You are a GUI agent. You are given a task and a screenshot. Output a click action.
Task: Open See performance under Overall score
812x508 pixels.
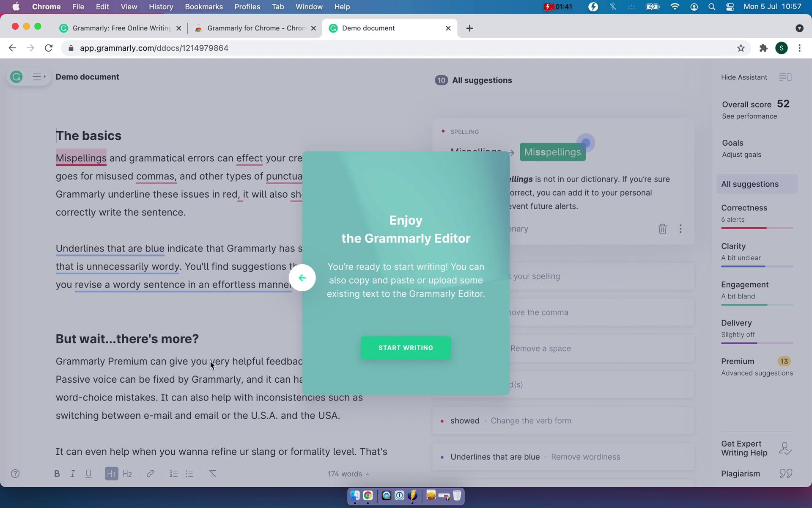pyautogui.click(x=749, y=116)
